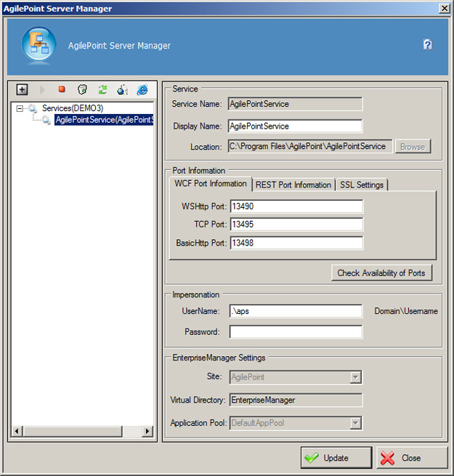
Task: Click the help question mark icon
Action: pyautogui.click(x=428, y=45)
